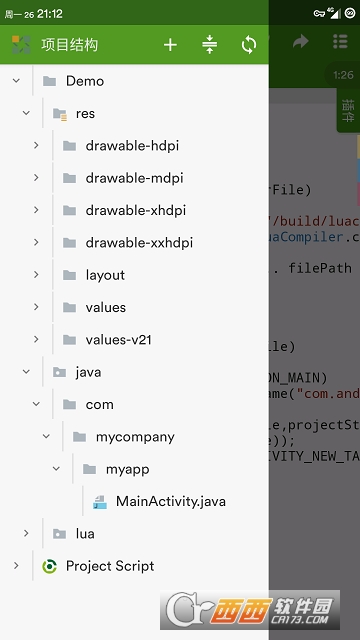This screenshot has height=640, width=360.
Task: Select the drawable-xxhdpi row text
Action: click(x=139, y=243)
